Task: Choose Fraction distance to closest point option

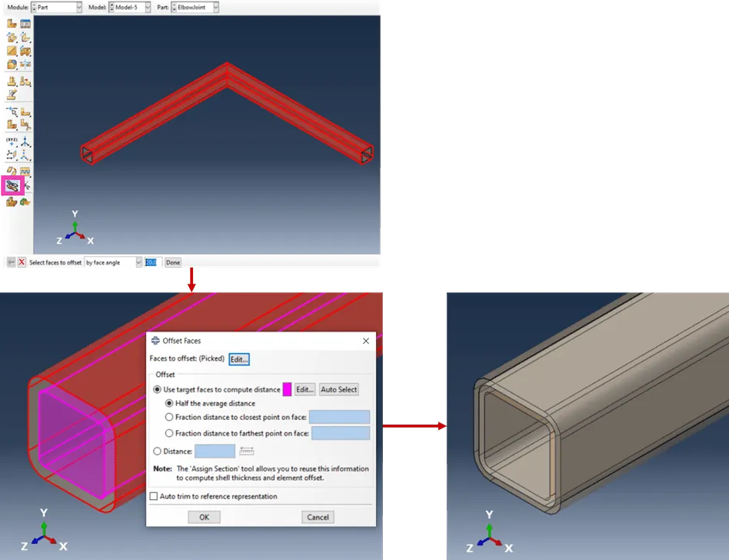Action: (169, 417)
